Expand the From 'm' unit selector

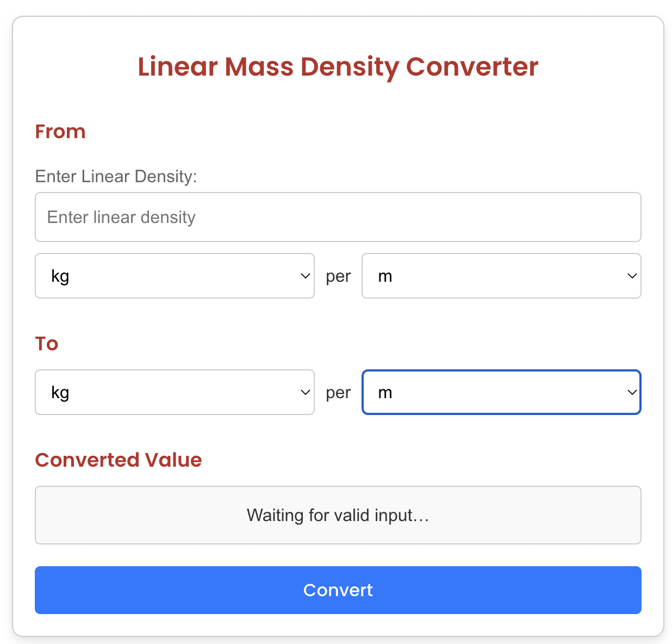coord(501,276)
